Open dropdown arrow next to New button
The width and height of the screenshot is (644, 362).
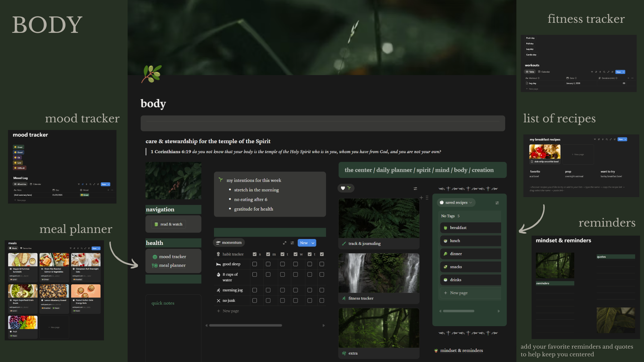point(313,243)
